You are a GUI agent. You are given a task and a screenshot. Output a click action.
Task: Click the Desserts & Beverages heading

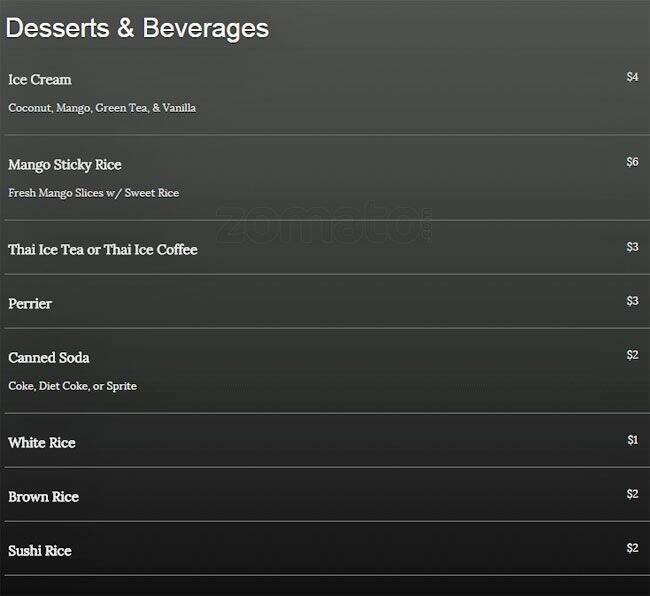click(137, 28)
